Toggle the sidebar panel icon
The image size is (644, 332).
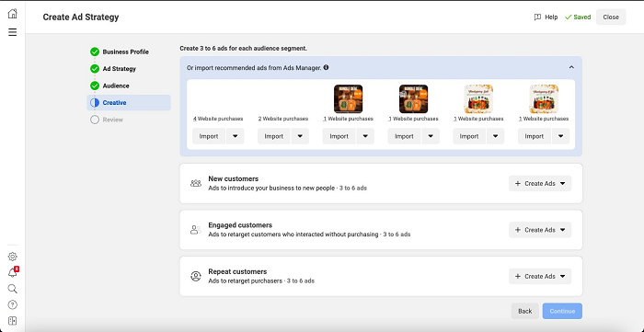pyautogui.click(x=12, y=321)
